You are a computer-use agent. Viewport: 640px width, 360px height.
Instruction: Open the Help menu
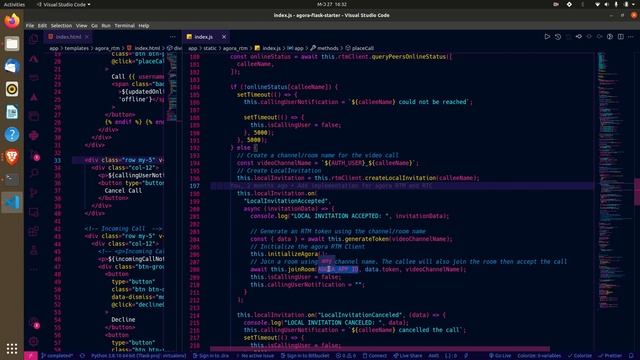pyautogui.click(x=144, y=26)
